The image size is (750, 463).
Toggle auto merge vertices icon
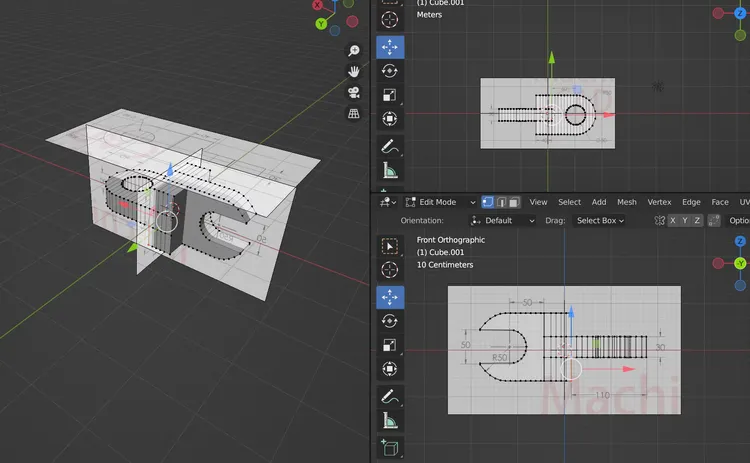714,220
